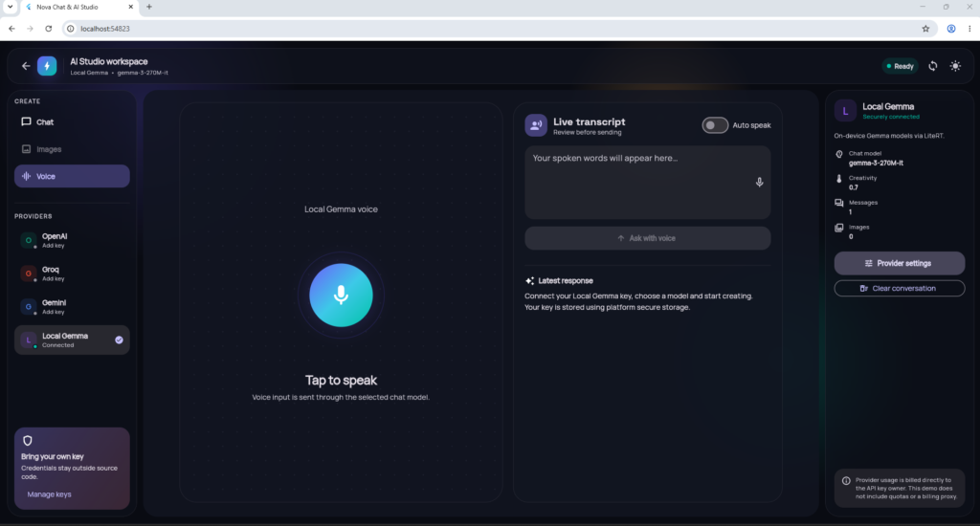Click the Groq avatar icon
The image size is (980, 526).
(x=28, y=274)
